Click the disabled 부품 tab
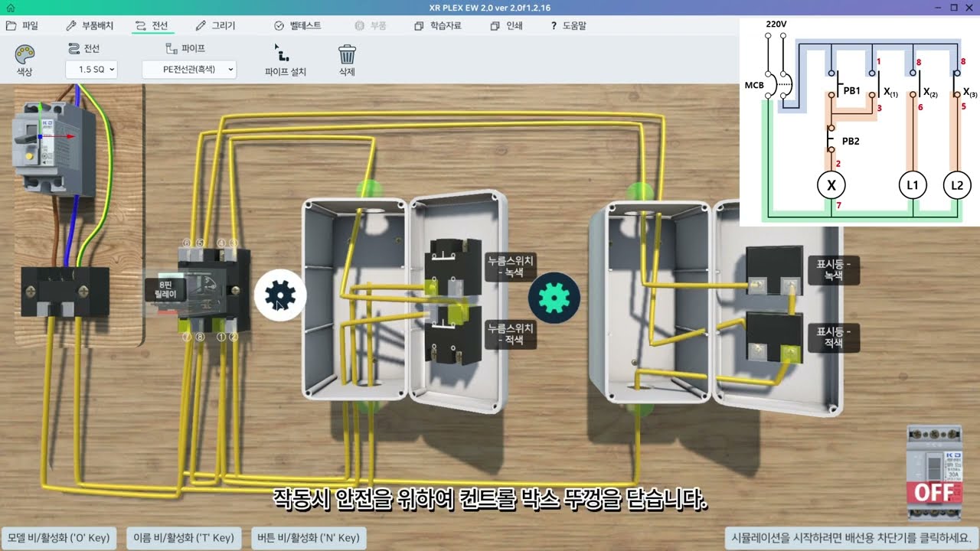 coord(371,25)
